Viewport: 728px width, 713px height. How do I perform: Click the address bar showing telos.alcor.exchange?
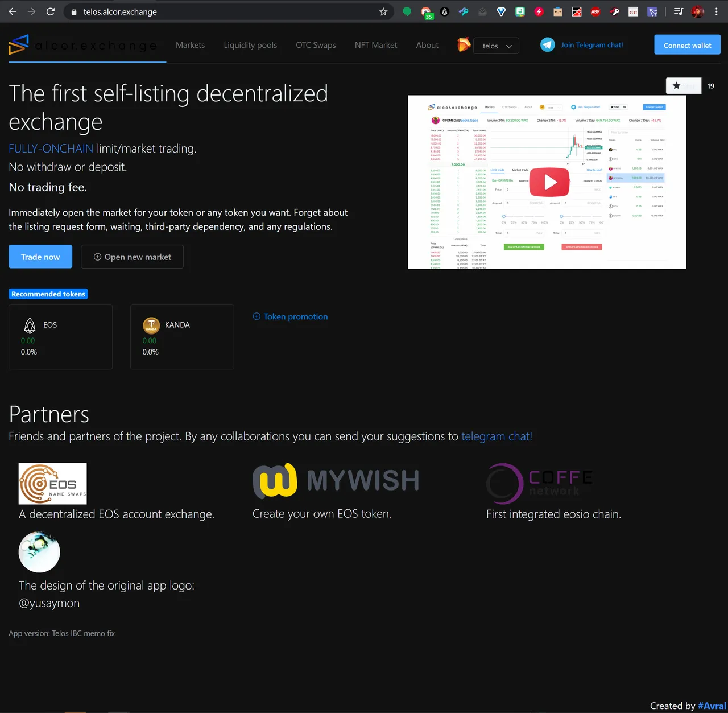(227, 11)
